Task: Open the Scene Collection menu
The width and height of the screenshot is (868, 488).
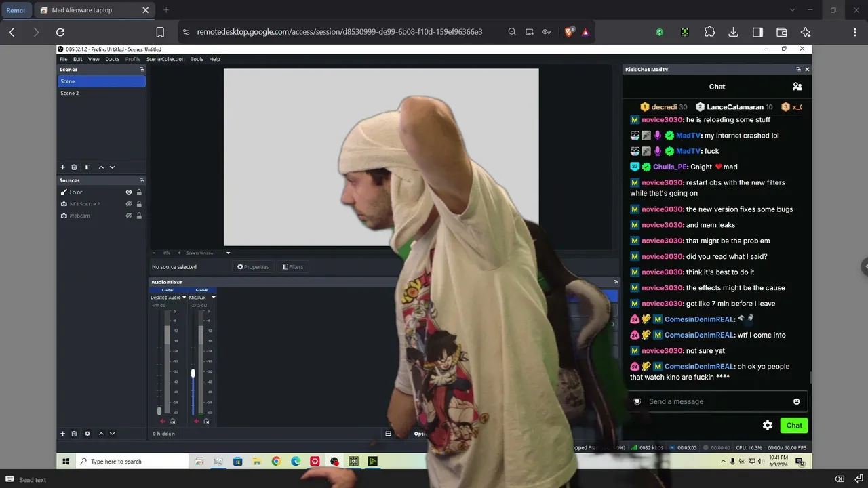Action: pos(165,59)
